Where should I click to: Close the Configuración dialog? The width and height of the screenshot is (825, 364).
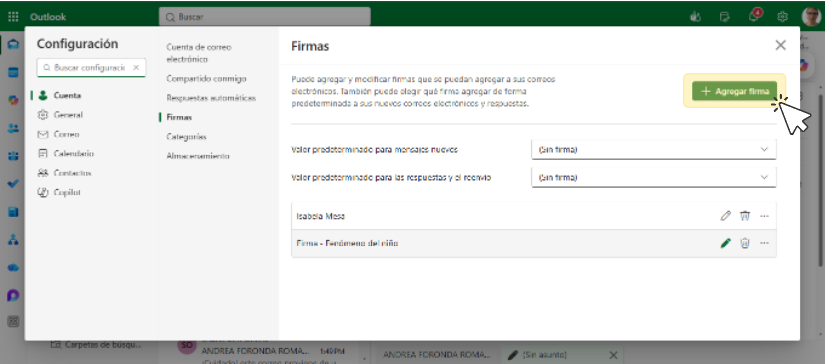pos(780,45)
